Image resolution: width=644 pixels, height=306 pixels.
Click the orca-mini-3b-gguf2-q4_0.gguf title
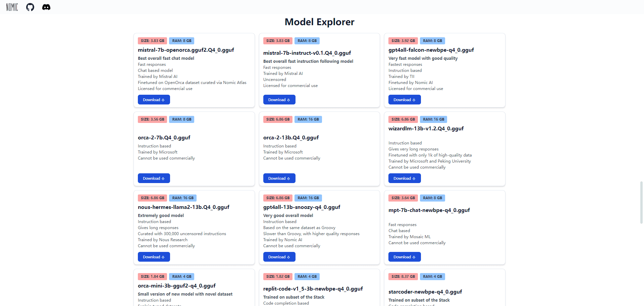coord(176,286)
